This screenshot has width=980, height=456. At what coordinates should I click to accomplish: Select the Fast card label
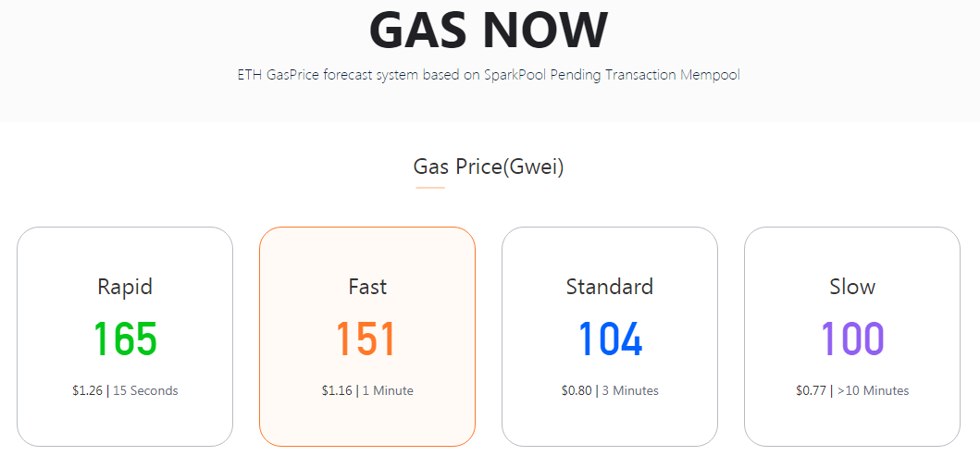[x=367, y=287]
